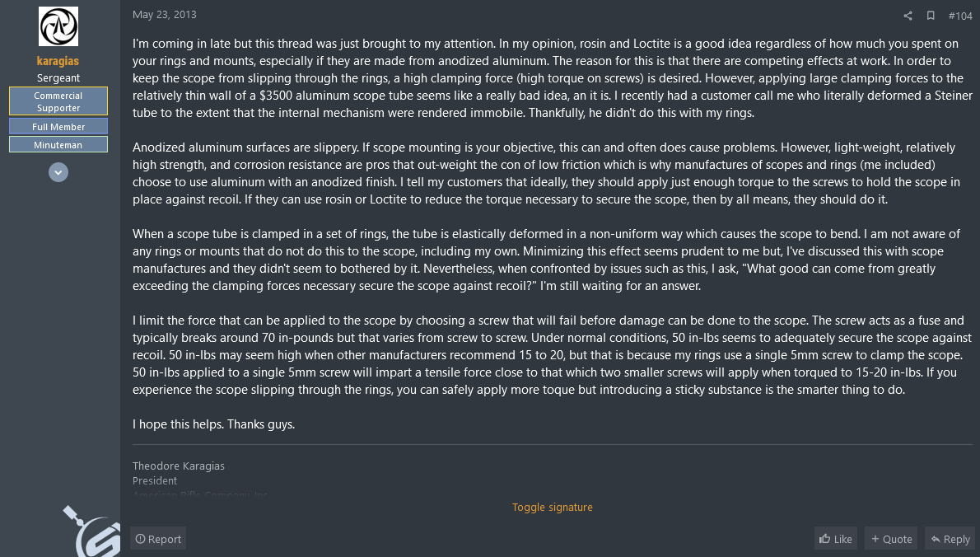Expand user details chevron under Minuteman
This screenshot has height=557, width=980.
click(58, 172)
